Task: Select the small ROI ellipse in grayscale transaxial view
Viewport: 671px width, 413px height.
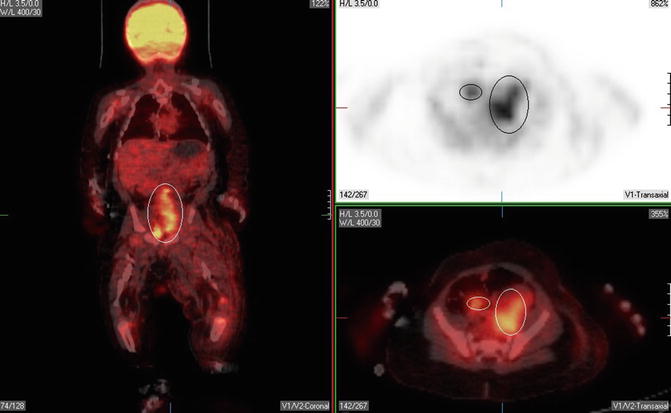Action: point(471,92)
